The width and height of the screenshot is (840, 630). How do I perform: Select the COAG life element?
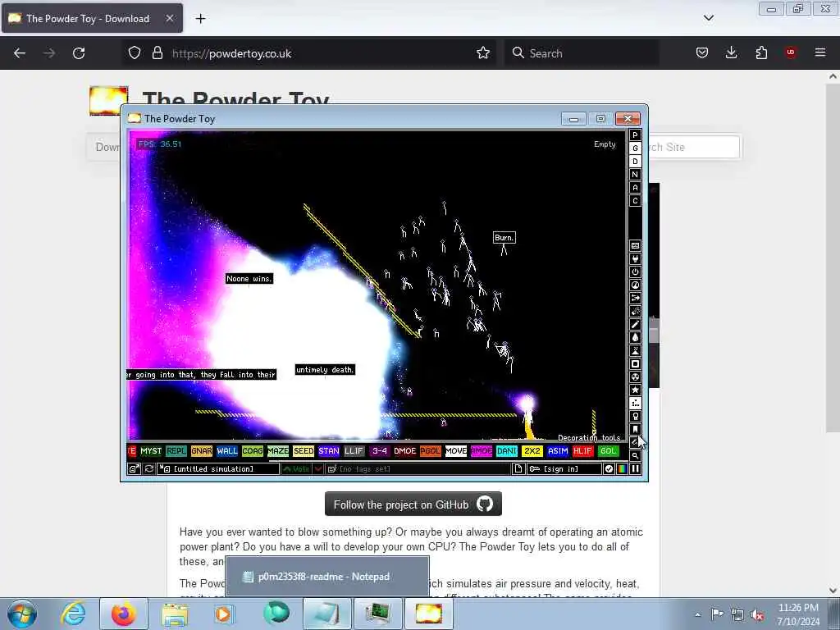(253, 451)
